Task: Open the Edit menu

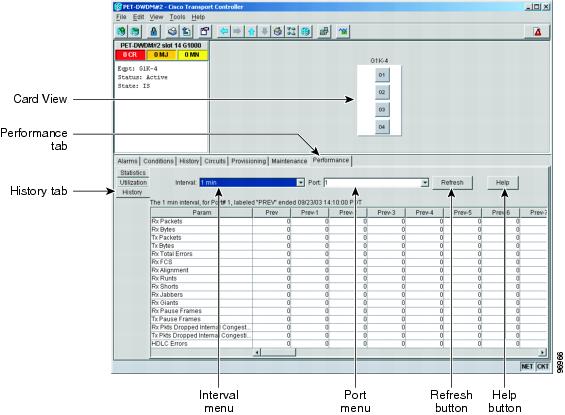Action: tap(138, 17)
